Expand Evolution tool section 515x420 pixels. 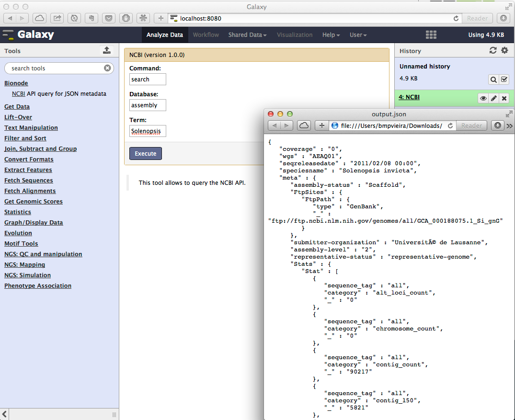[x=18, y=233]
